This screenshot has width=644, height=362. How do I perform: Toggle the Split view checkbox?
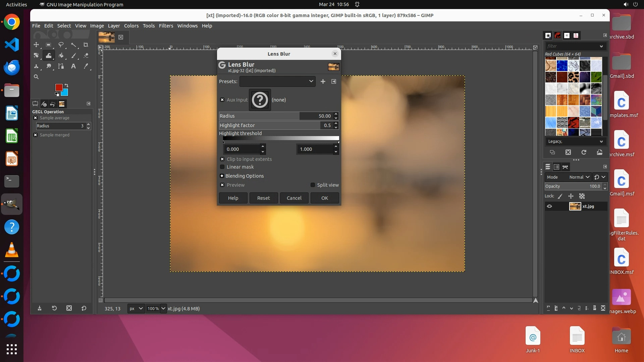(313, 185)
